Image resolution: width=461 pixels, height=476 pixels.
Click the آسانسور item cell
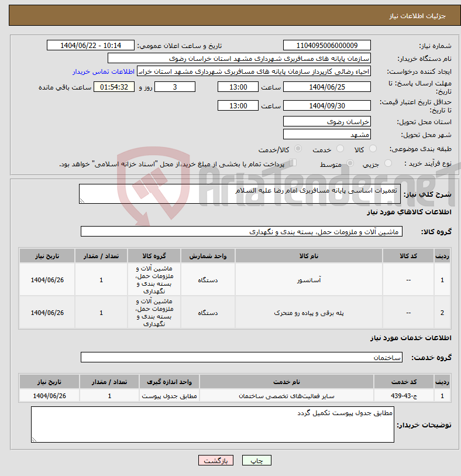coord(308,280)
